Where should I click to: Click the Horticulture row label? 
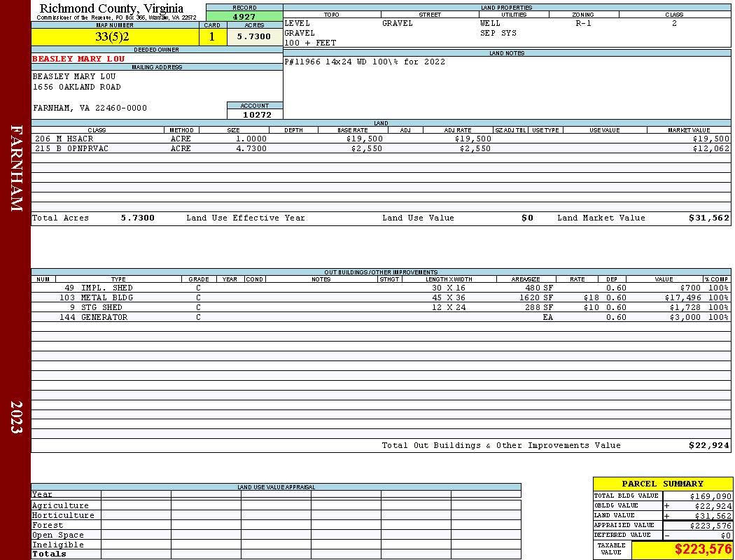pyautogui.click(x=63, y=515)
